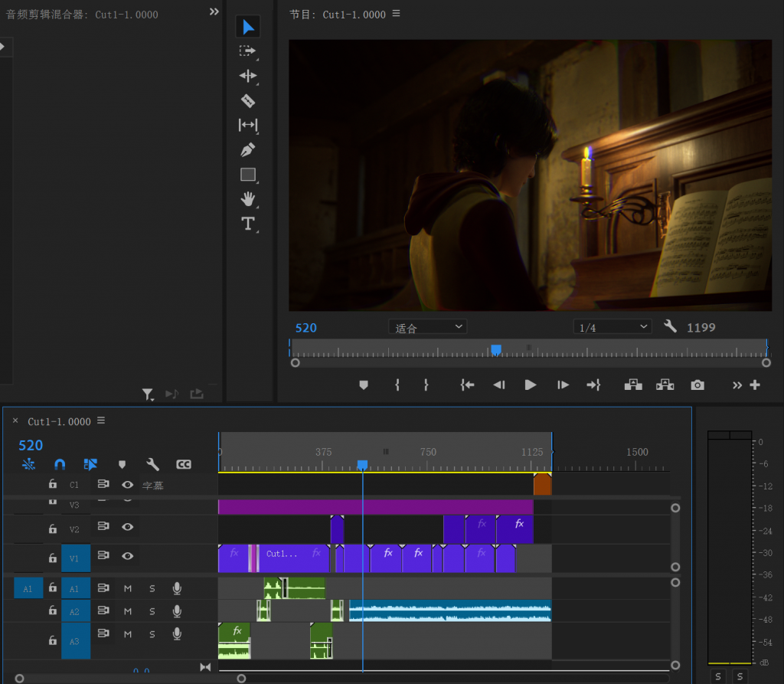
Task: Toggle V1 track lock
Action: tap(53, 558)
